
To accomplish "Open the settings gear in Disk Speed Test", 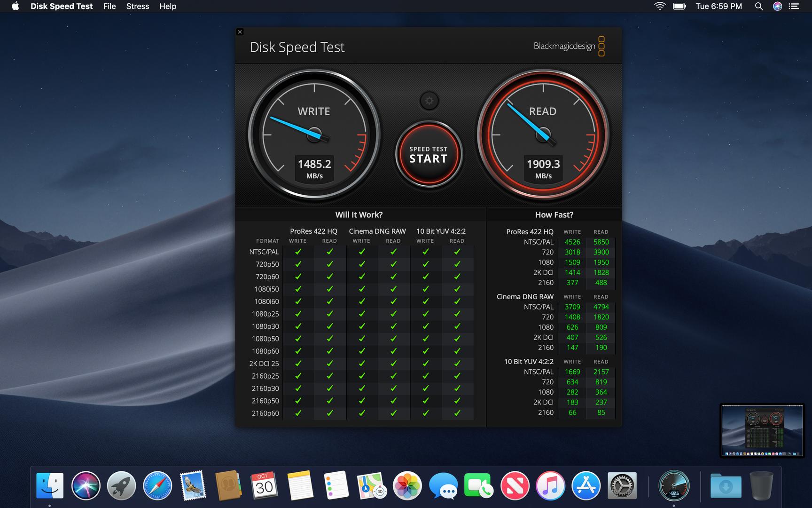I will 429,101.
